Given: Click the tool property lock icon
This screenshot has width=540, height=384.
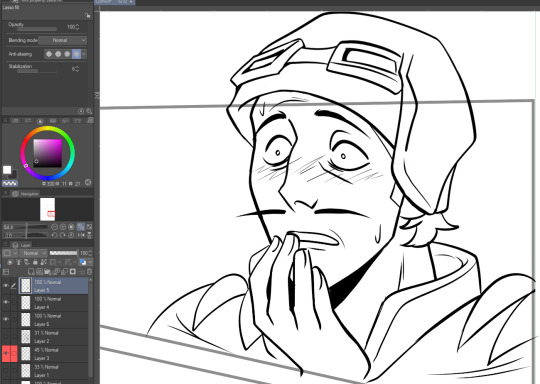Looking at the screenshot, I should 88,15.
